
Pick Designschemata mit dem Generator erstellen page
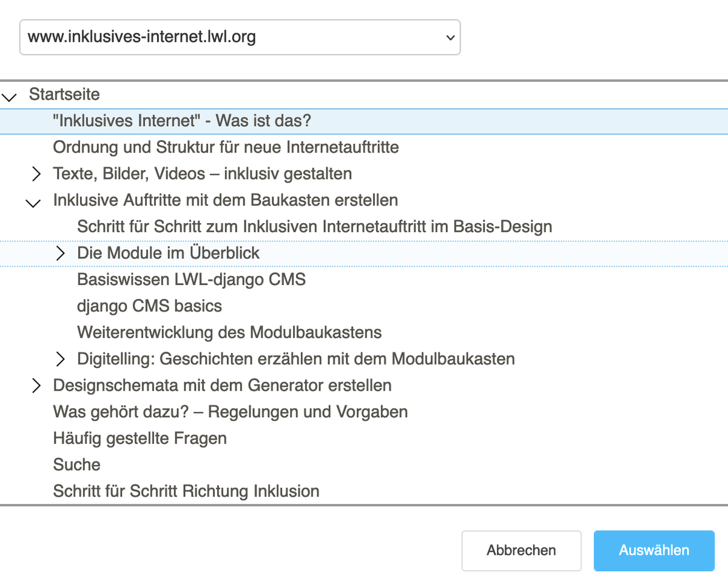click(223, 386)
